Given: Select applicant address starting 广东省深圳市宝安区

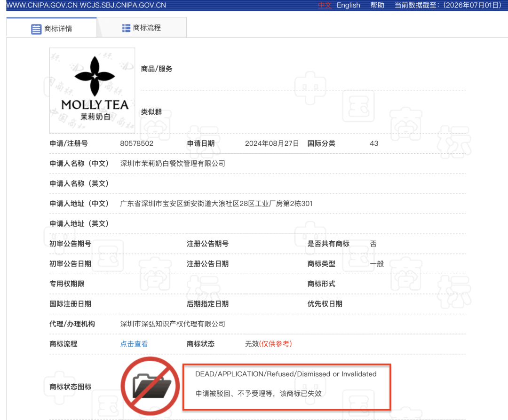Looking at the screenshot, I should pyautogui.click(x=216, y=204).
